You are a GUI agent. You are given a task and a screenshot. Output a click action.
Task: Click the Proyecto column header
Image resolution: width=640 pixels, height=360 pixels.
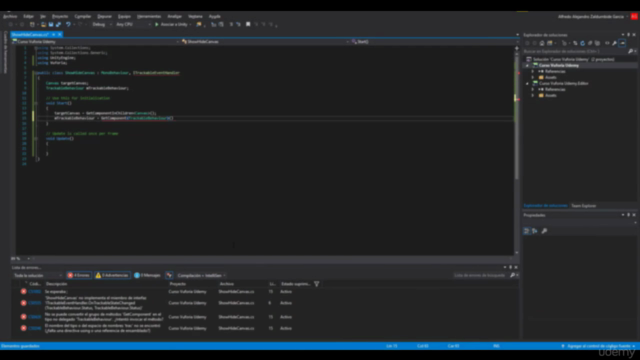178,284
